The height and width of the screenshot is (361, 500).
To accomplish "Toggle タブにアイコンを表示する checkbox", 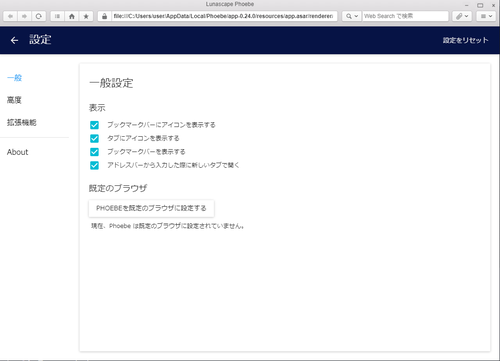I will [94, 138].
